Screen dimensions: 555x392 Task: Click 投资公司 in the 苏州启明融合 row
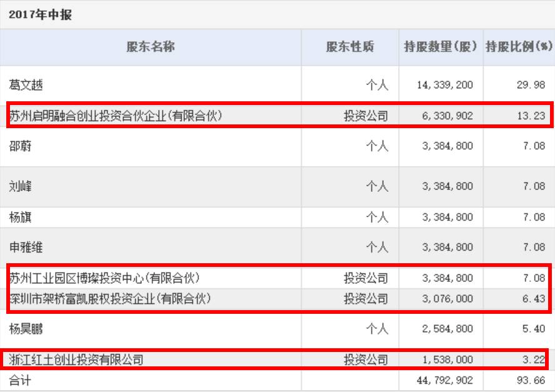pyautogui.click(x=366, y=116)
